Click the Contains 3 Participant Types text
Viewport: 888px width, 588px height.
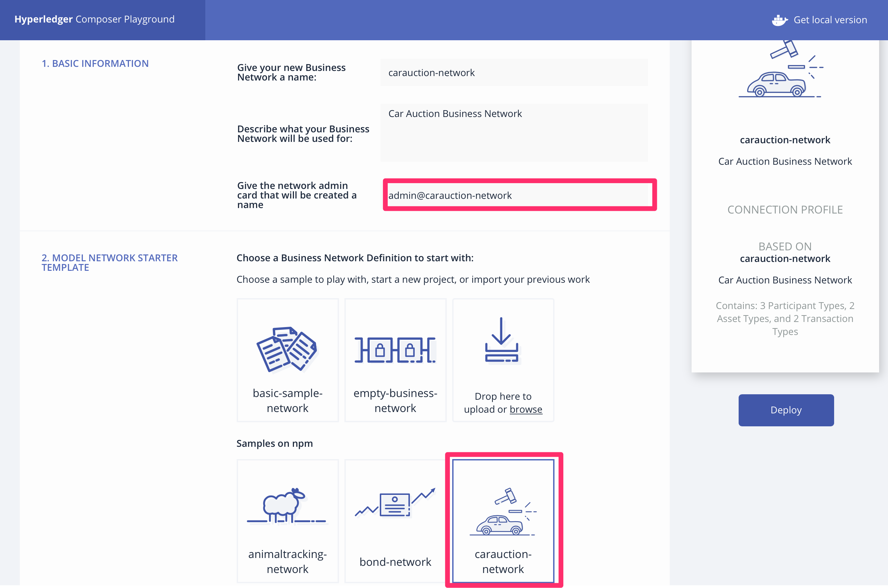(785, 318)
